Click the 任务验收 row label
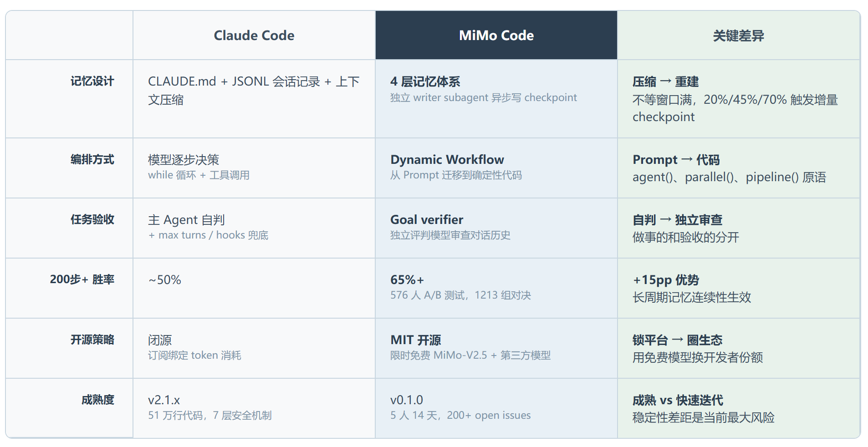The height and width of the screenshot is (447, 868). (x=92, y=220)
